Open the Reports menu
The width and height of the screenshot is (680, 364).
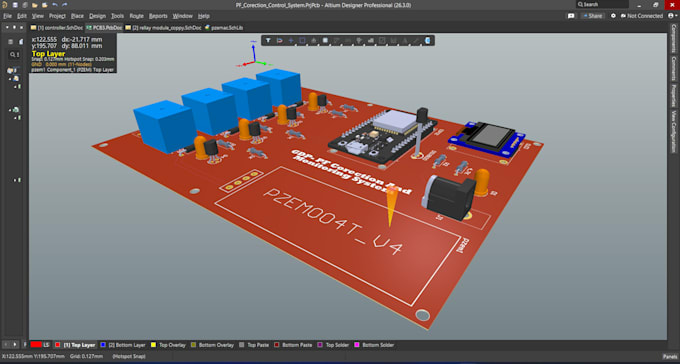(158, 16)
